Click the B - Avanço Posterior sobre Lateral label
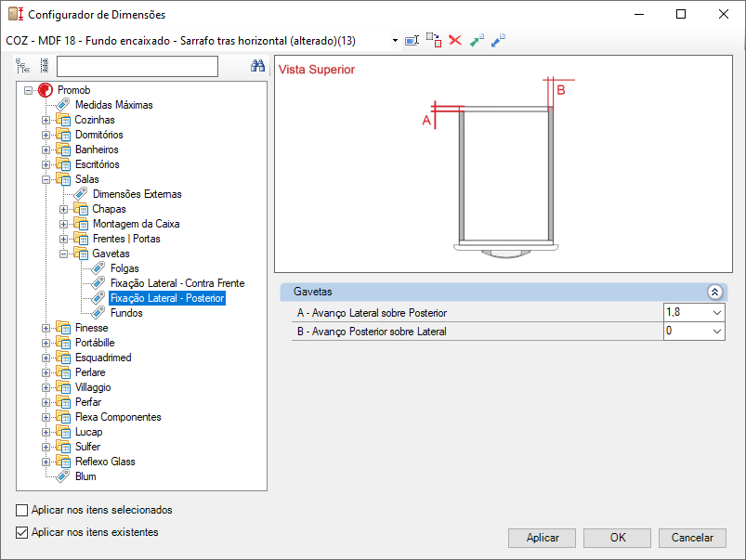Viewport: 746px width, 560px height. pyautogui.click(x=372, y=332)
